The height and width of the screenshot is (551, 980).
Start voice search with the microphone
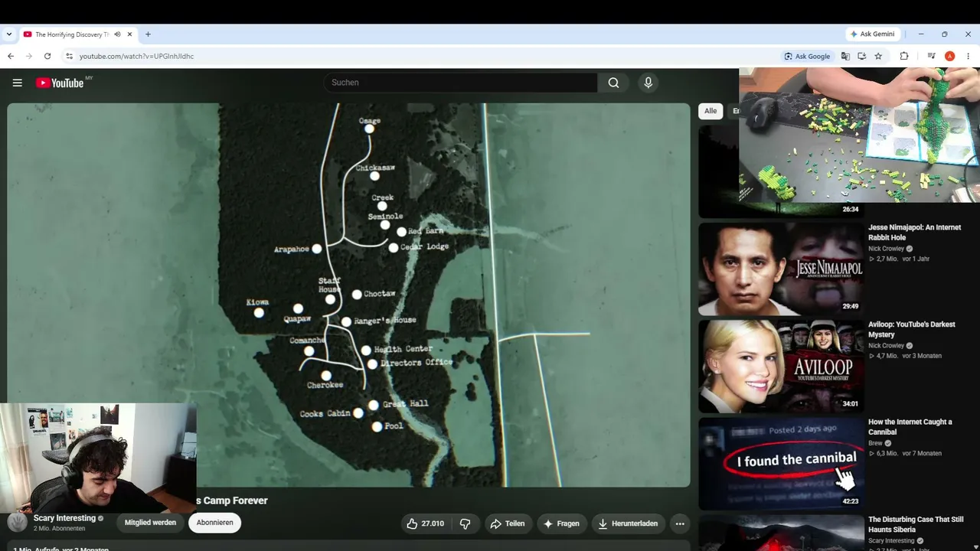tap(648, 83)
